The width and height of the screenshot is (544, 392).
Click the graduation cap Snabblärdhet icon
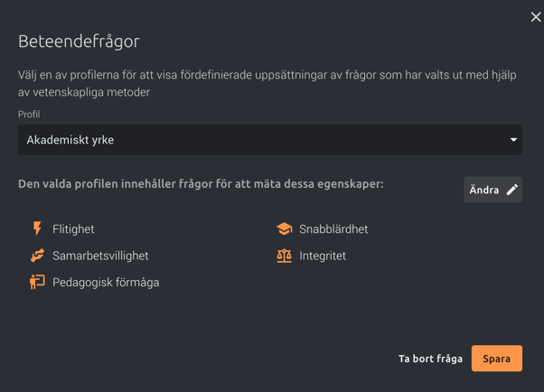(284, 229)
